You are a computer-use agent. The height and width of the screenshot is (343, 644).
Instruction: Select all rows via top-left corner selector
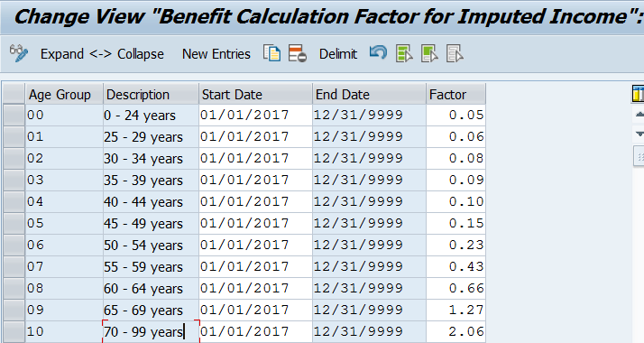click(x=14, y=94)
